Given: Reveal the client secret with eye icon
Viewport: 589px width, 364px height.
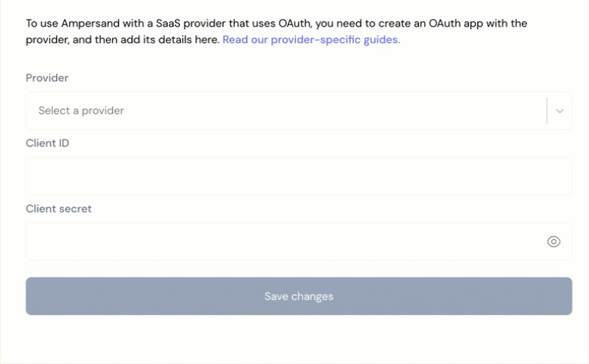Looking at the screenshot, I should coord(553,241).
